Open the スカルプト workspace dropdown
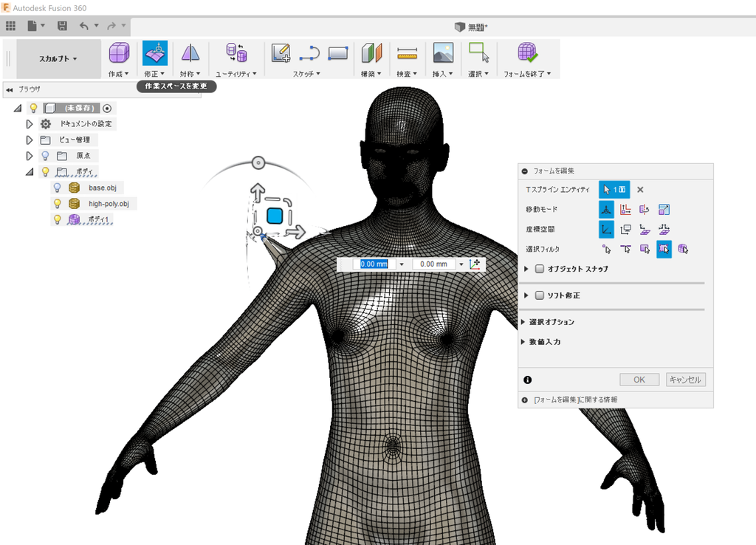 point(58,59)
